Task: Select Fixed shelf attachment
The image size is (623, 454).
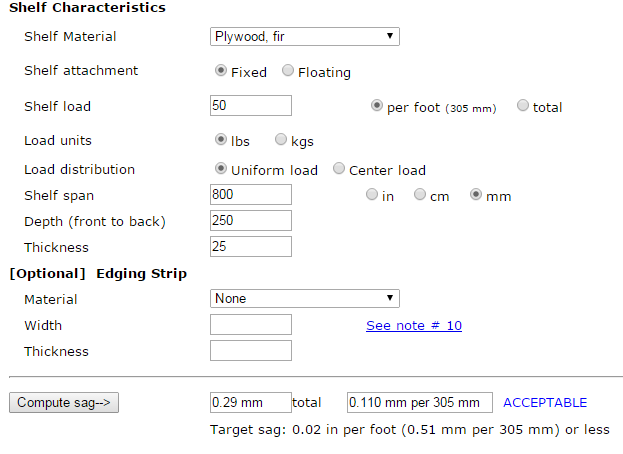Action: tap(221, 71)
